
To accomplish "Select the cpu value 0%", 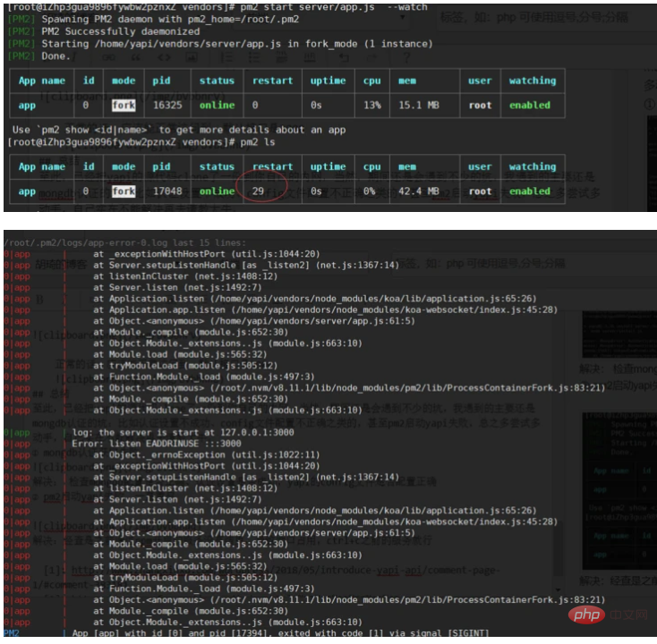I will [x=369, y=191].
